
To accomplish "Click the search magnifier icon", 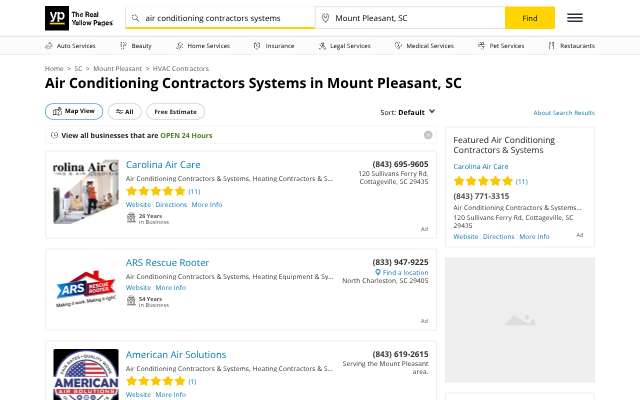I will (x=135, y=18).
